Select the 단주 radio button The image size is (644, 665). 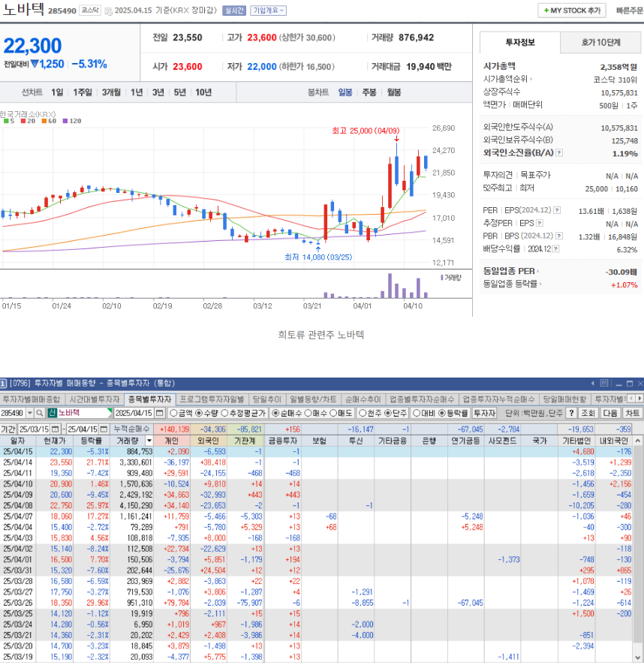[388, 413]
